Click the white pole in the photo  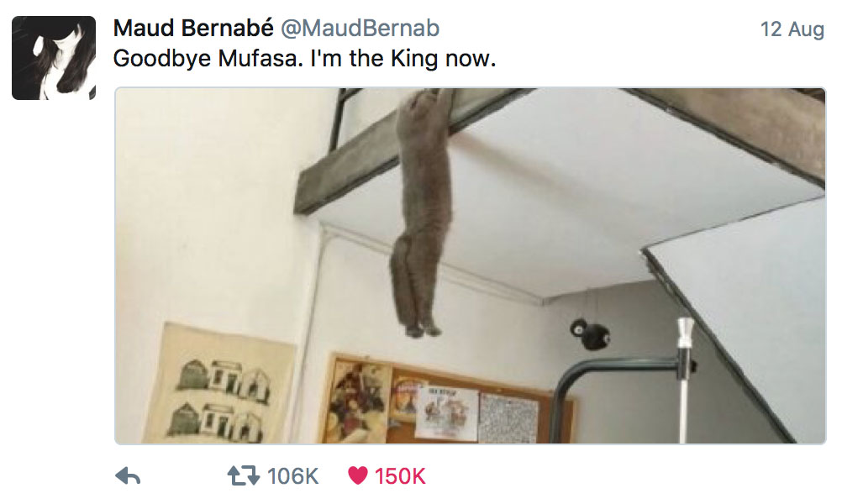[x=684, y=380]
